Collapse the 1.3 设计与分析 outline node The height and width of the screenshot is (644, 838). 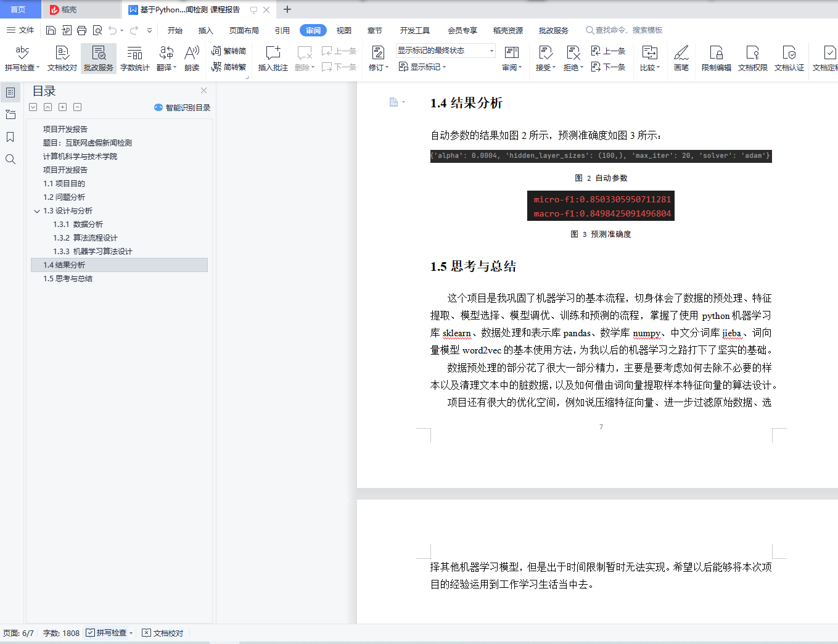pyautogui.click(x=36, y=211)
